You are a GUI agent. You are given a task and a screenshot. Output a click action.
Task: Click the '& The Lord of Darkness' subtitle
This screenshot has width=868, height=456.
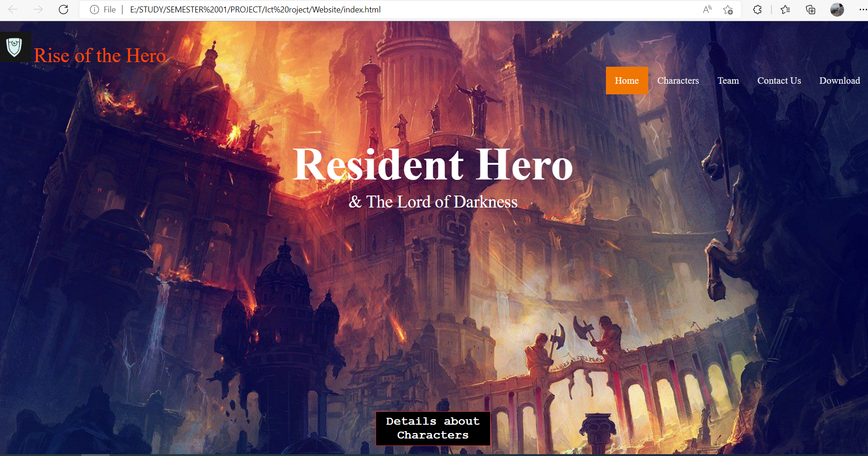(x=433, y=202)
